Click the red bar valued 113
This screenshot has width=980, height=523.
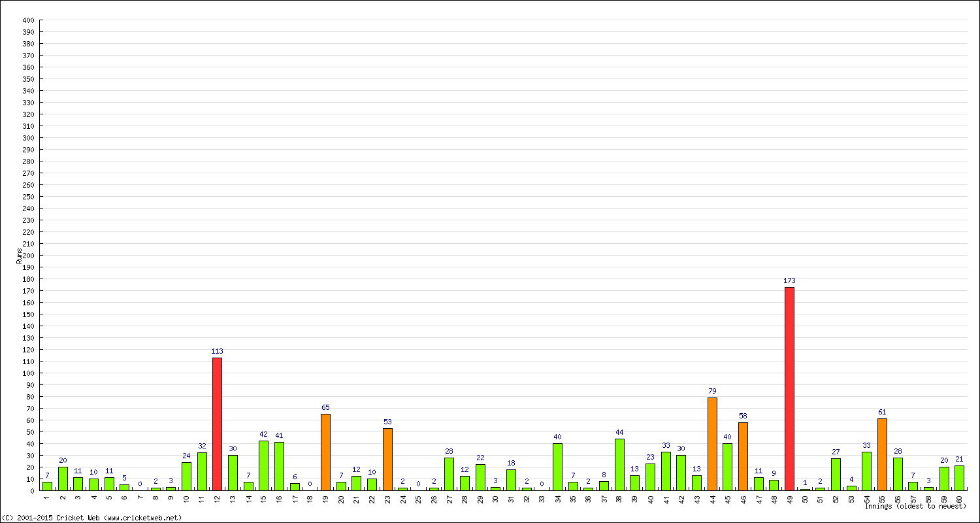pyautogui.click(x=217, y=424)
